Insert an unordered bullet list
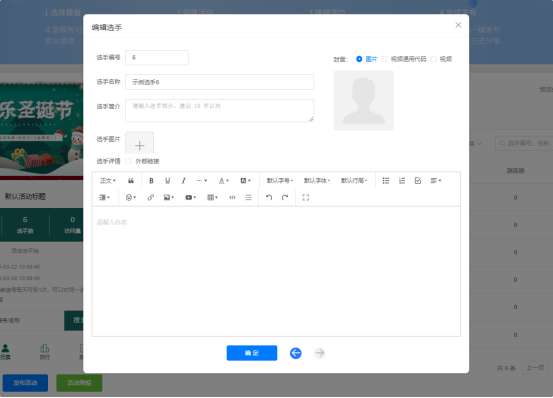The width and height of the screenshot is (553, 398). click(x=386, y=181)
